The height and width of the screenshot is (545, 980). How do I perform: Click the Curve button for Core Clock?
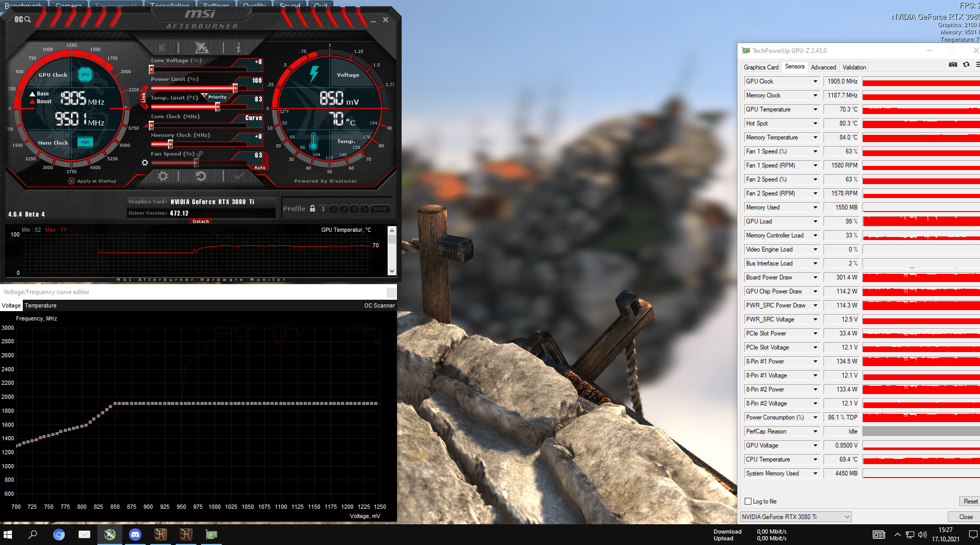(x=253, y=118)
